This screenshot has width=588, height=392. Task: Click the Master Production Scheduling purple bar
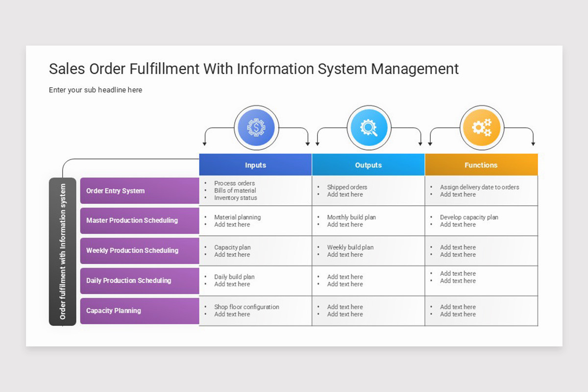coord(139,220)
